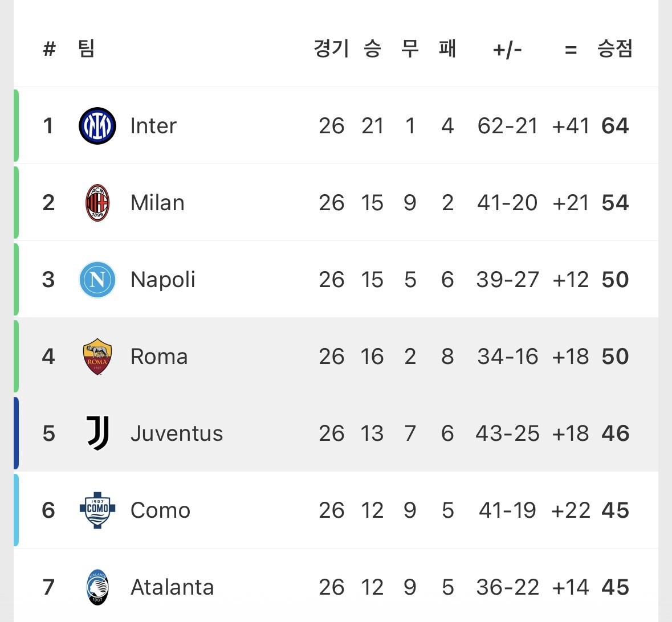
Task: Tap the Como team name
Action: [x=160, y=510]
